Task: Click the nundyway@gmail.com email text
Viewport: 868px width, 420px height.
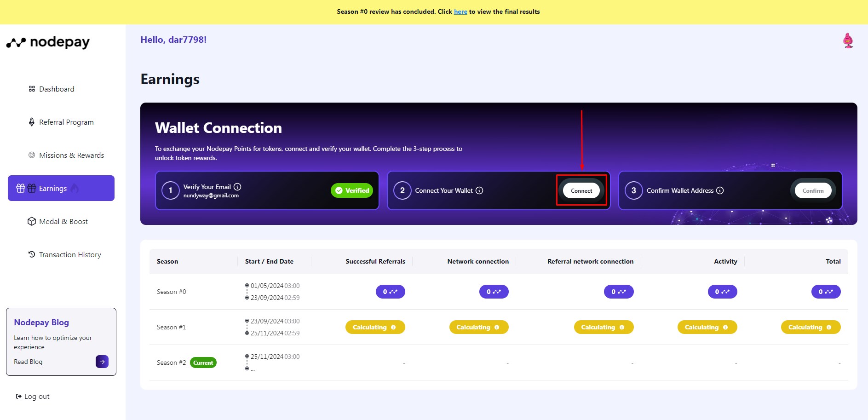Action: tap(211, 196)
